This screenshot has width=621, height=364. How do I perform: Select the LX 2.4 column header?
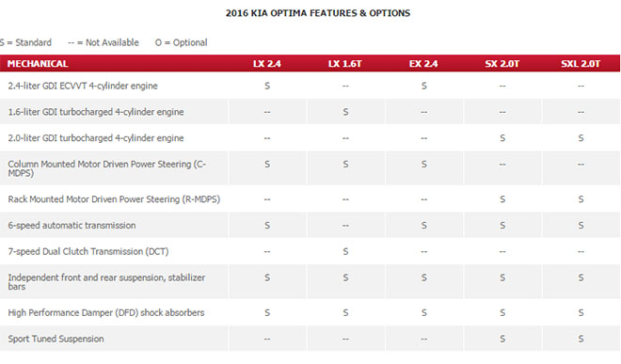pos(267,64)
